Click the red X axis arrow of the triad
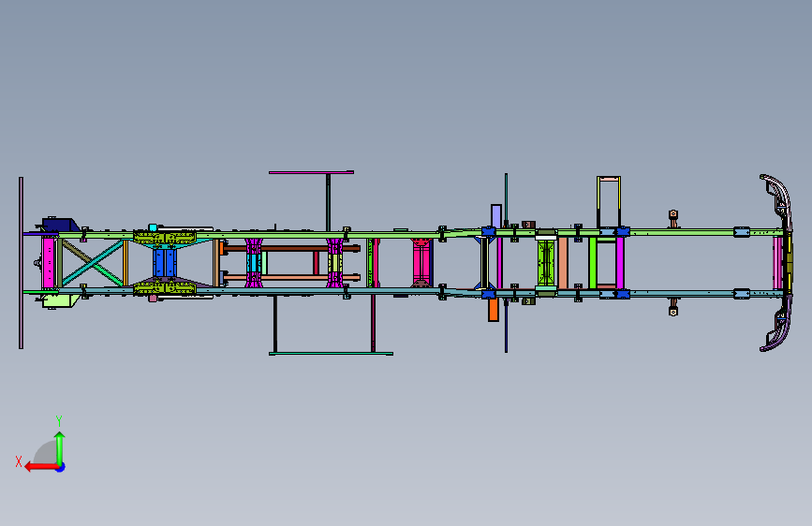The height and width of the screenshot is (526, 812). click(40, 467)
